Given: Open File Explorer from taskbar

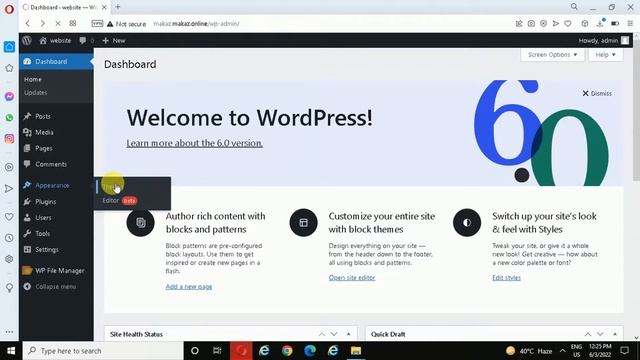Looking at the screenshot, I should 356,351.
